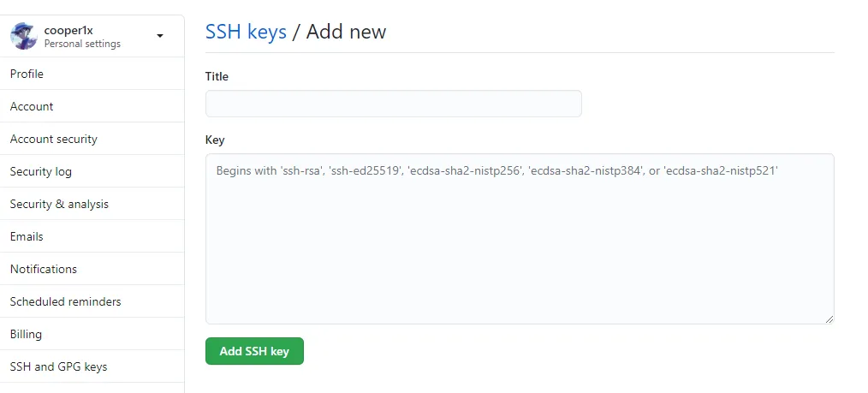868x393 pixels.
Task: Go to Account settings
Action: 32,106
